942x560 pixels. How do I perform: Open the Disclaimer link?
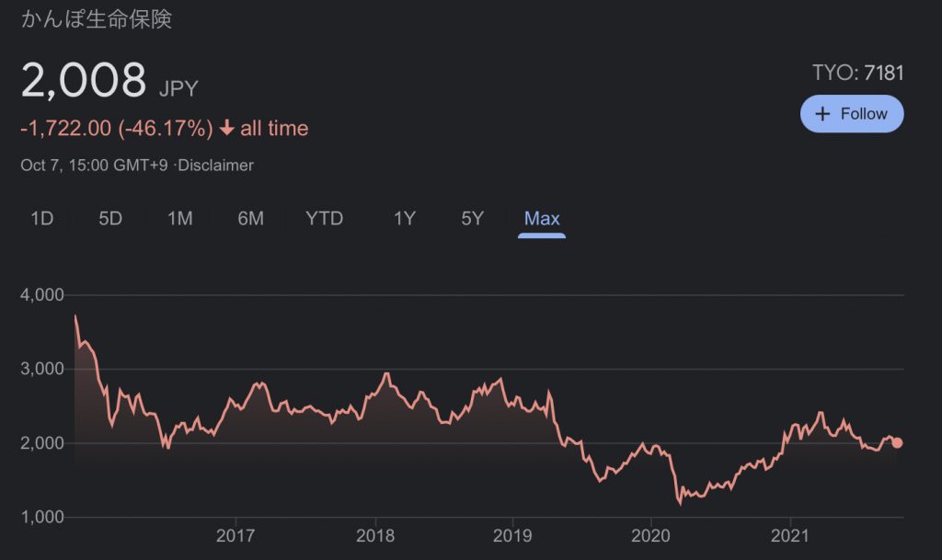point(218,166)
